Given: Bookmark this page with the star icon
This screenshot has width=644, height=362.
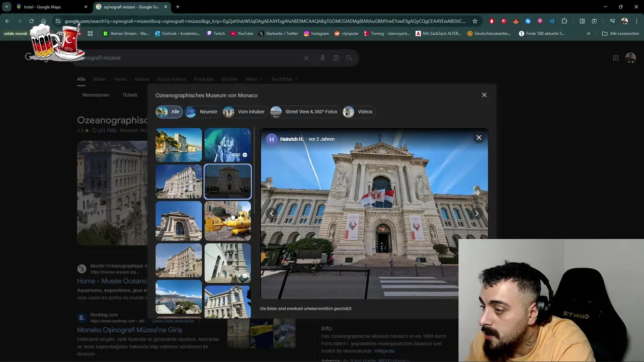Looking at the screenshot, I should (x=475, y=21).
